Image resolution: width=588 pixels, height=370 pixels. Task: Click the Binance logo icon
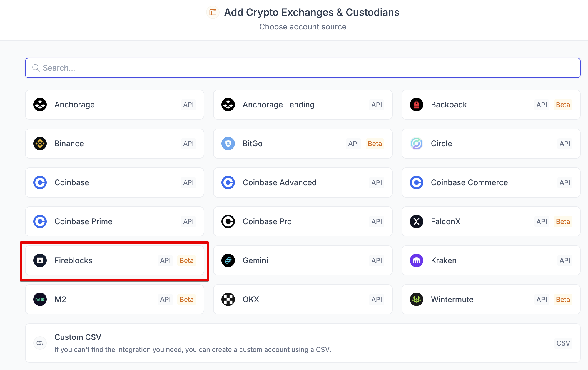pos(40,144)
